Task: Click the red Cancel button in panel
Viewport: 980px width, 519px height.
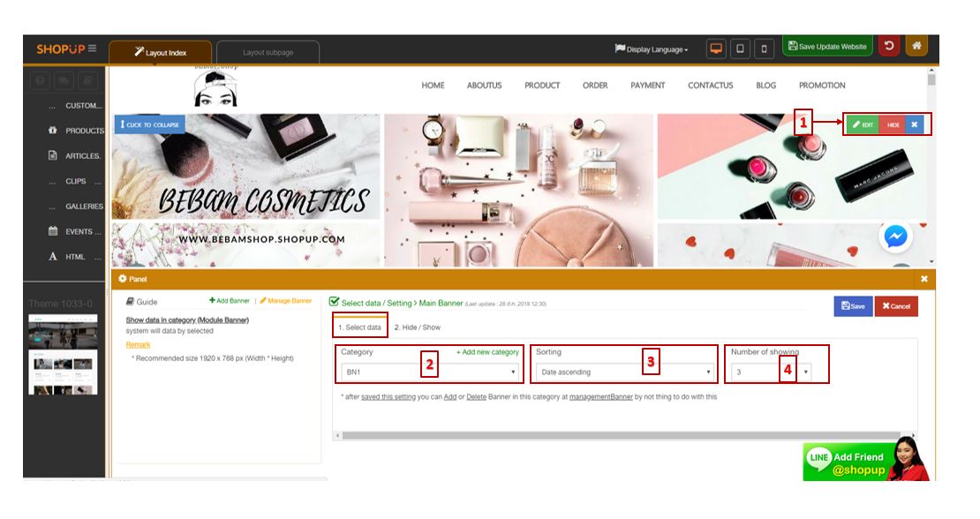Action: (896, 306)
